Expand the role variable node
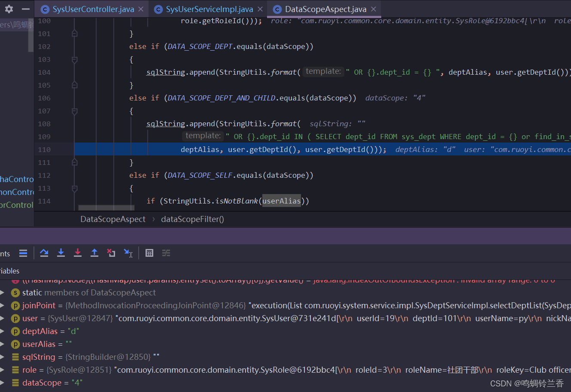Viewport: 571px width, 392px height. pyautogui.click(x=3, y=370)
